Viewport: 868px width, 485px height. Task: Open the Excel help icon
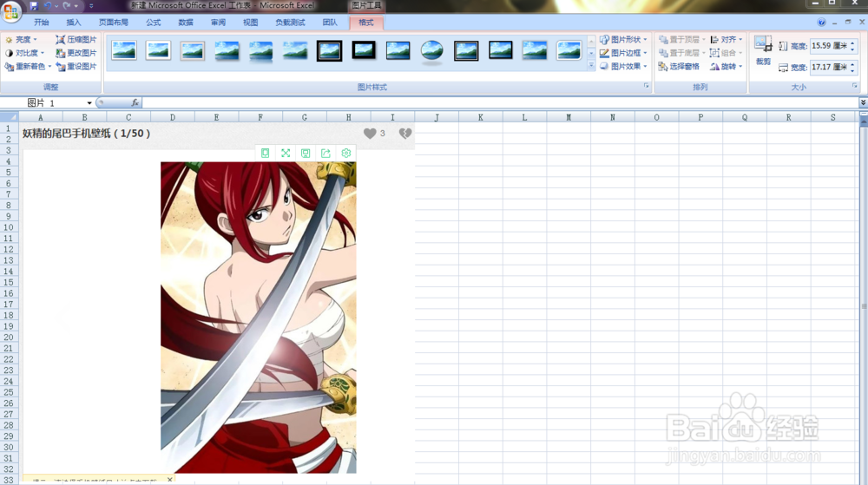(821, 23)
